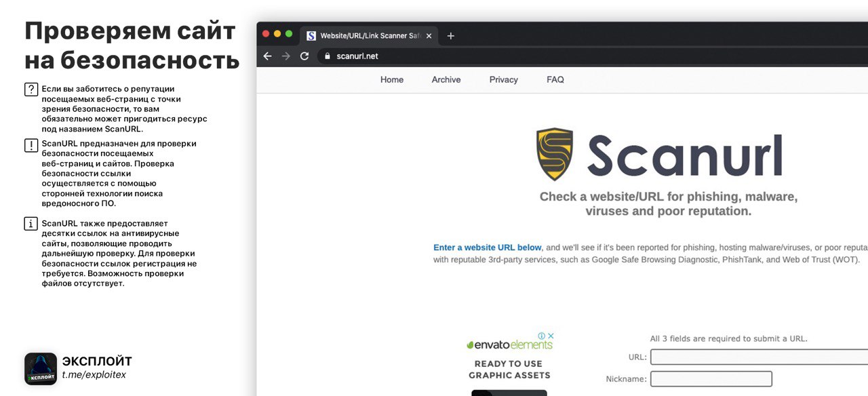Click the ЭКСПЛОЙТ channel avatar icon
This screenshot has height=396, width=868.
41,369
